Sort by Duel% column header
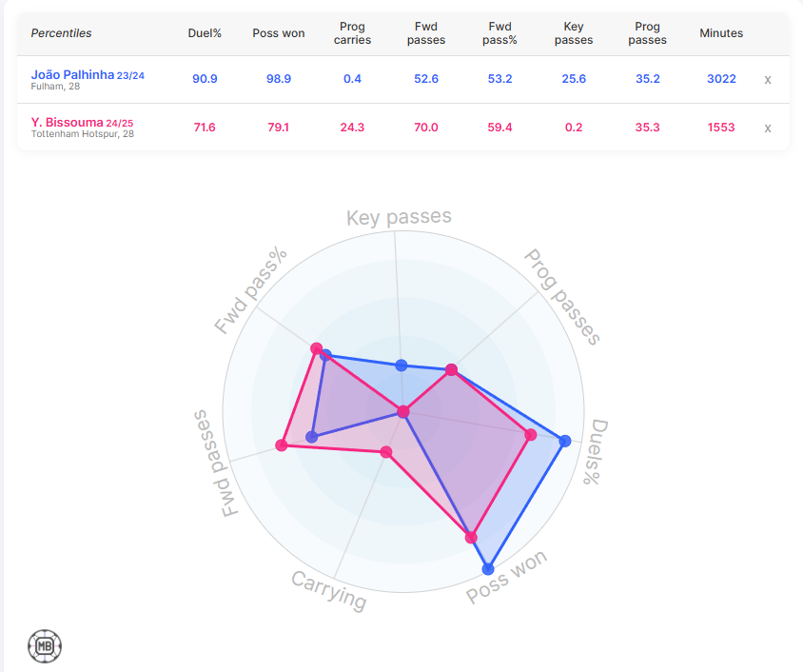The width and height of the screenshot is (803, 672). tap(205, 33)
